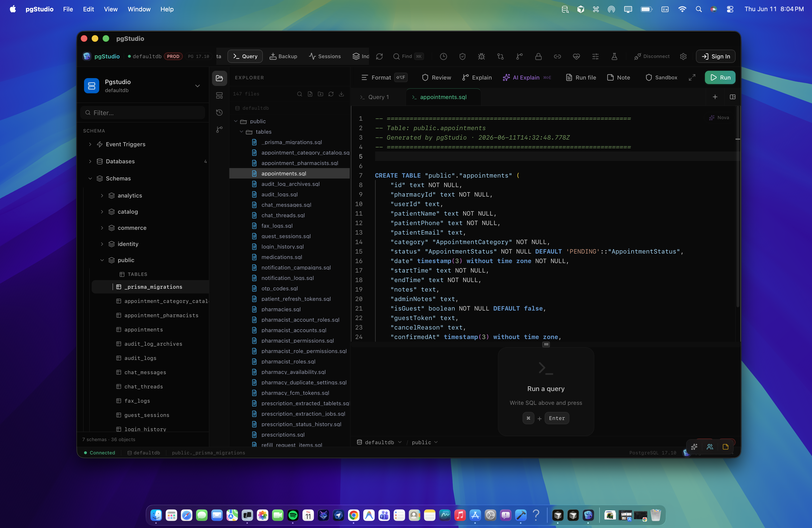Click the new folder icon in Explorer
Screen dimensions: 812x528
(320, 94)
